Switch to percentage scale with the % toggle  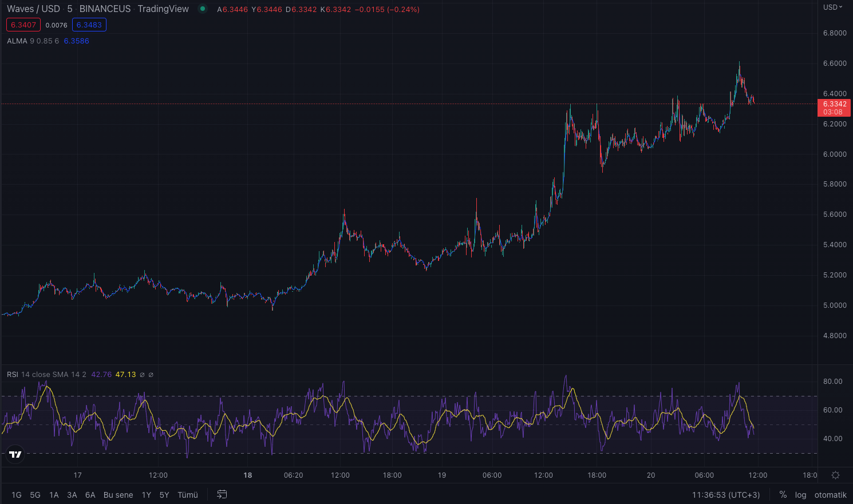click(783, 494)
